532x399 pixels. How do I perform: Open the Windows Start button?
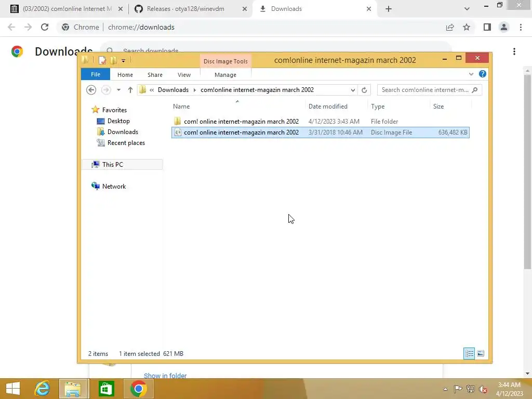tap(13, 389)
